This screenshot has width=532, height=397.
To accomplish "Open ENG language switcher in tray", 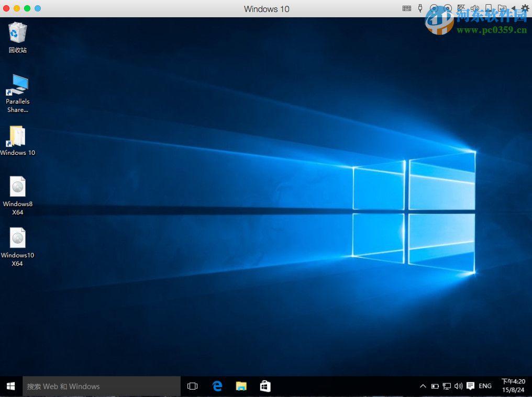I will (x=485, y=386).
